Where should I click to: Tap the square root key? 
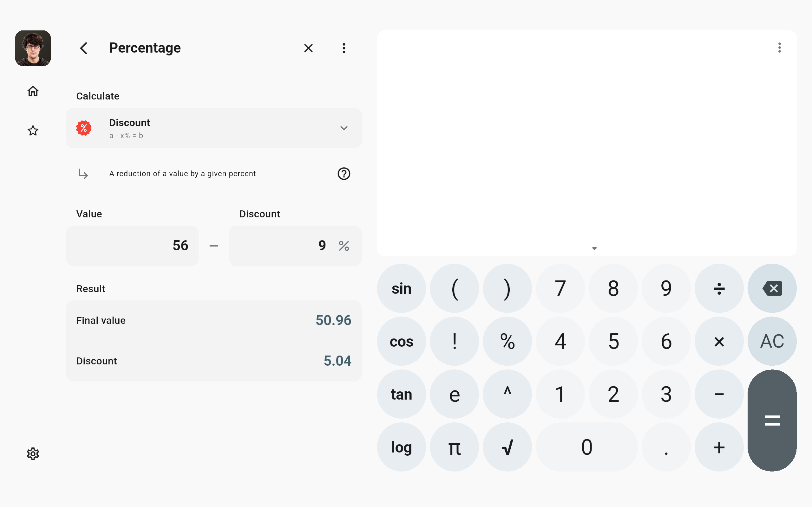[x=507, y=447]
